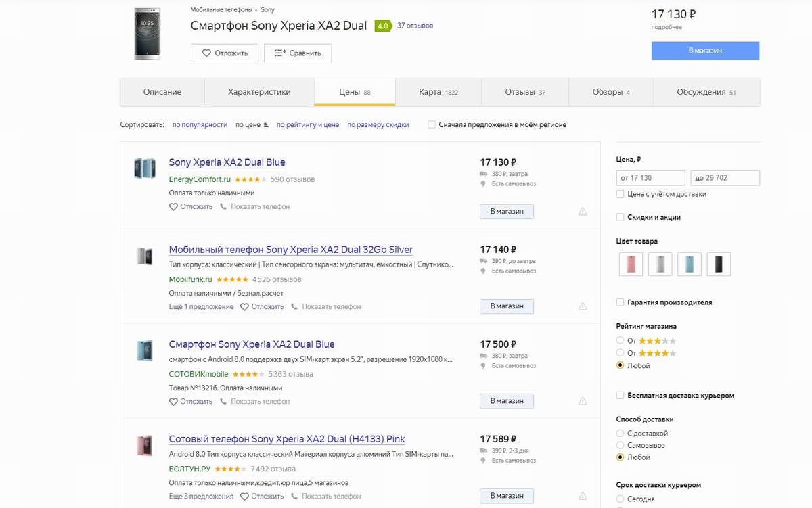Enable 'Сначала предложения в моём регионе' checkbox

pyautogui.click(x=432, y=124)
